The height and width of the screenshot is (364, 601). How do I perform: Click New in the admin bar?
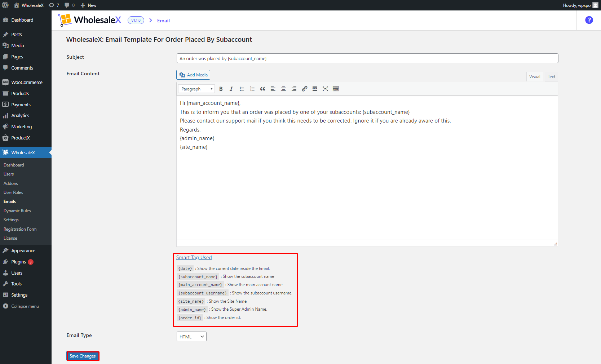88,5
